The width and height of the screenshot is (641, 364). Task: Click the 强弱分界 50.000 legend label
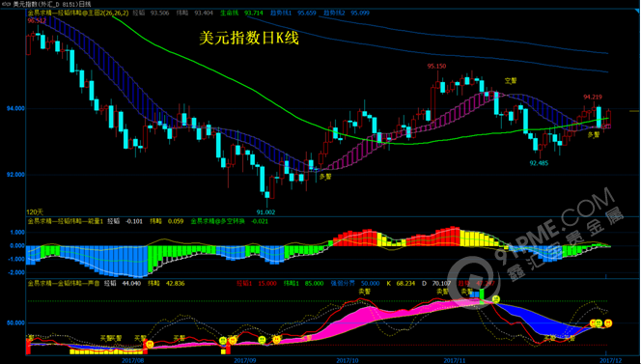(355, 283)
